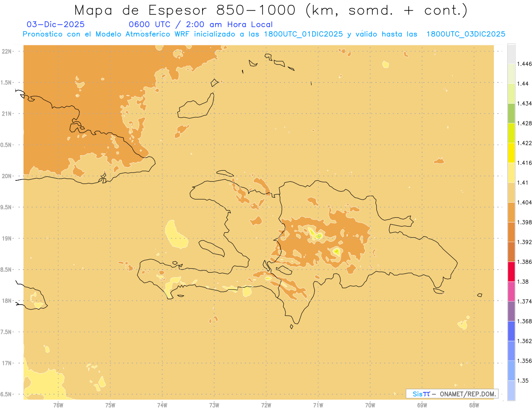This screenshot has width=532, height=411.
Task: Pick the blue colorbar swatch between 1.368 and 1.362
Action: (x=511, y=331)
